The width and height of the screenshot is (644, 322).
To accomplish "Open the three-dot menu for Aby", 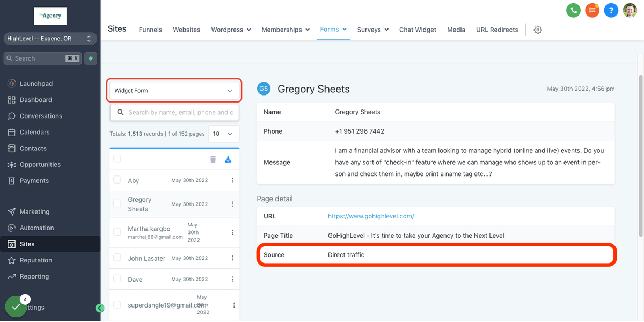I will point(233,180).
